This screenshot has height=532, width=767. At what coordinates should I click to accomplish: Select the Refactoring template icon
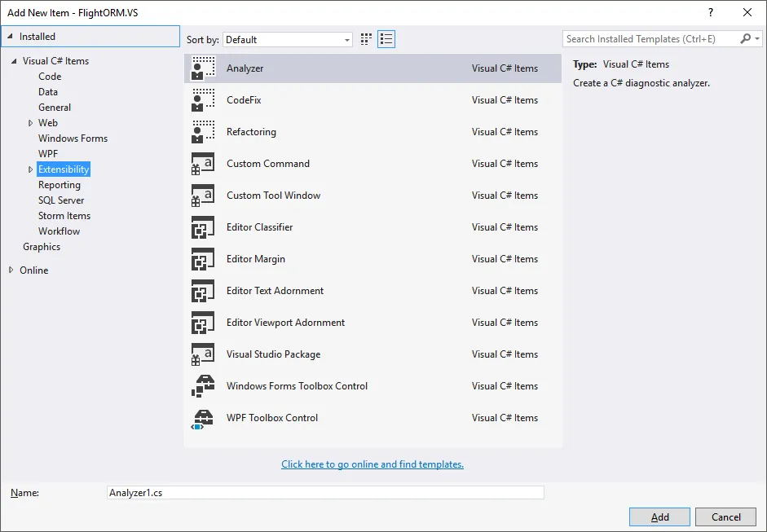click(203, 131)
